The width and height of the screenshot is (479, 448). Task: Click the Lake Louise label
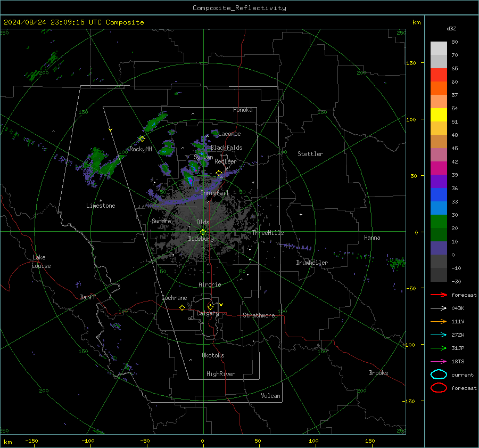[x=41, y=262]
